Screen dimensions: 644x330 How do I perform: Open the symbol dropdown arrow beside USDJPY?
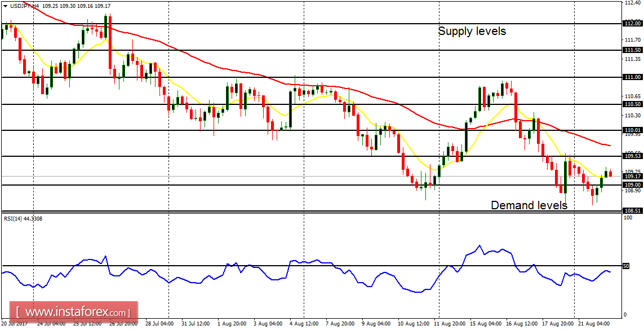(6, 6)
